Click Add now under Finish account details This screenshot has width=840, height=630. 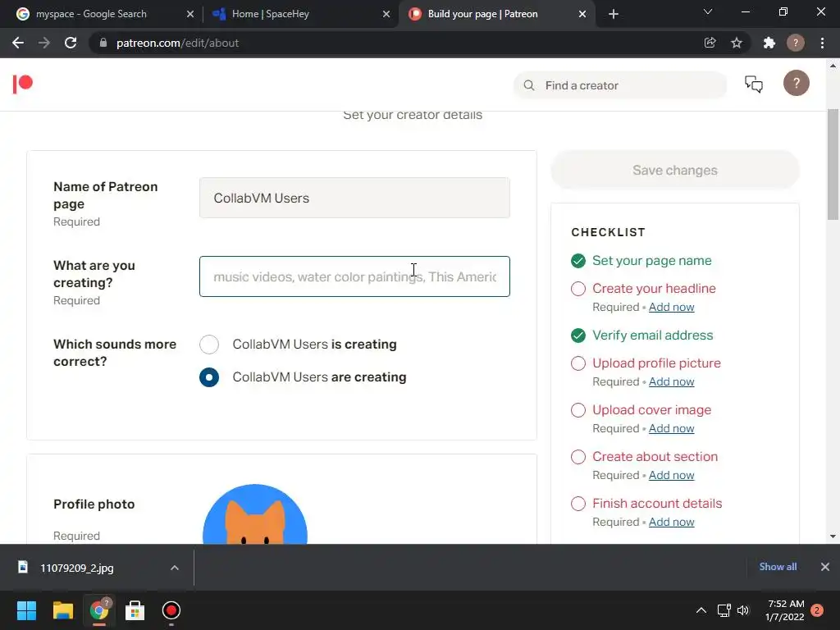[x=671, y=522]
